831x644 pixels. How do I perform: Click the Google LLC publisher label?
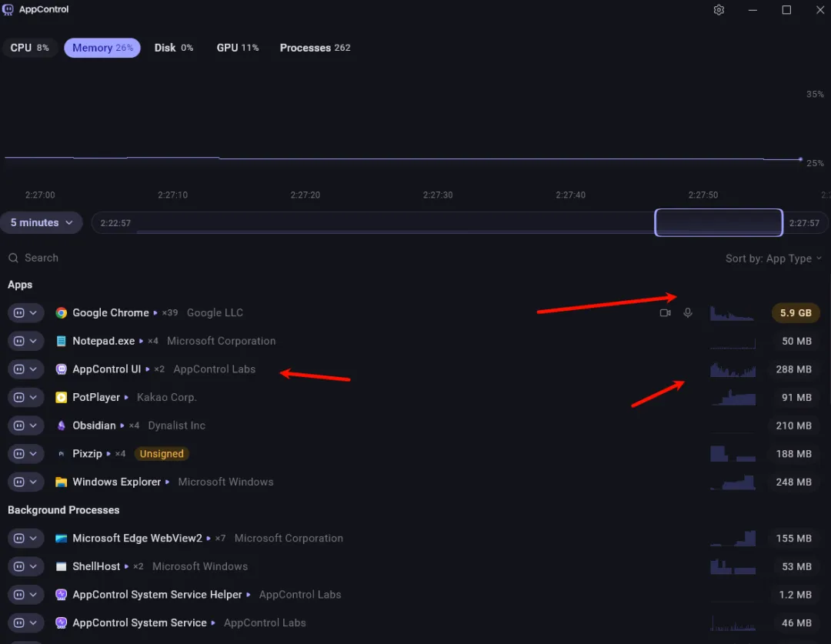tap(215, 312)
